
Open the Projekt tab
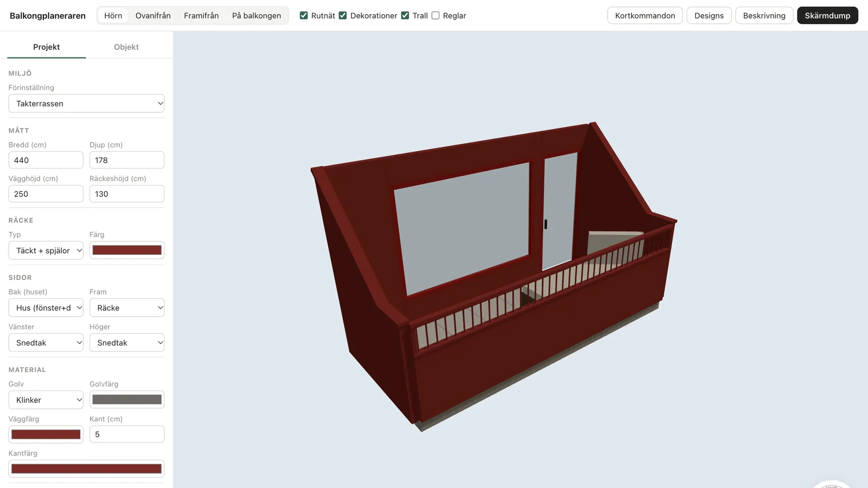pos(47,47)
